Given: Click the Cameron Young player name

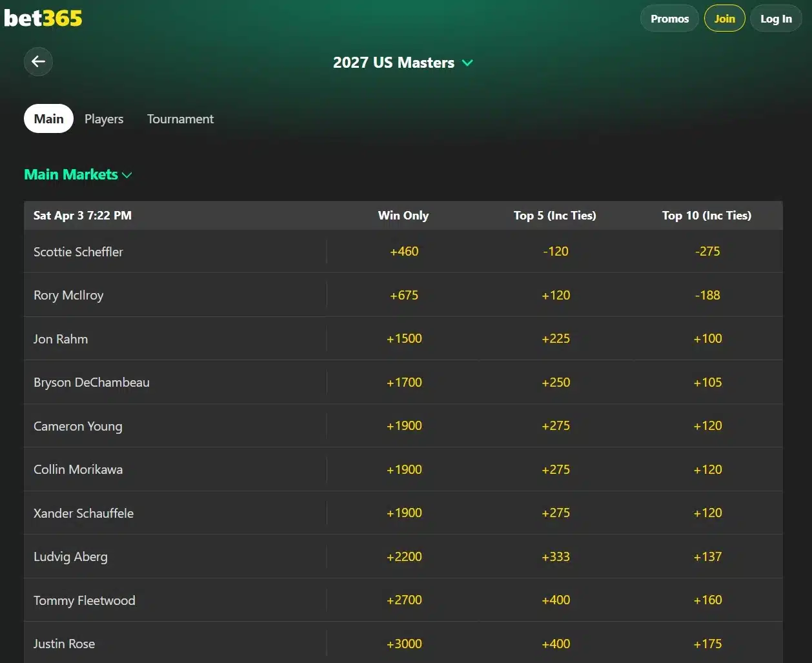Looking at the screenshot, I should click(x=78, y=426).
